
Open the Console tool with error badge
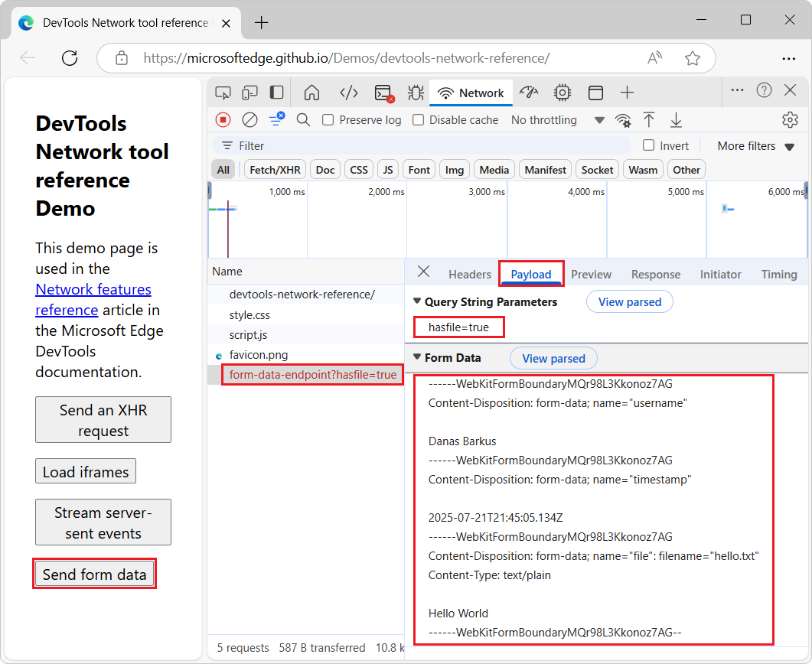point(383,92)
